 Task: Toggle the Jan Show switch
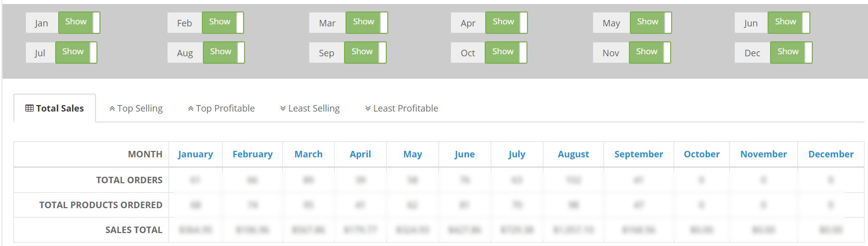point(79,23)
